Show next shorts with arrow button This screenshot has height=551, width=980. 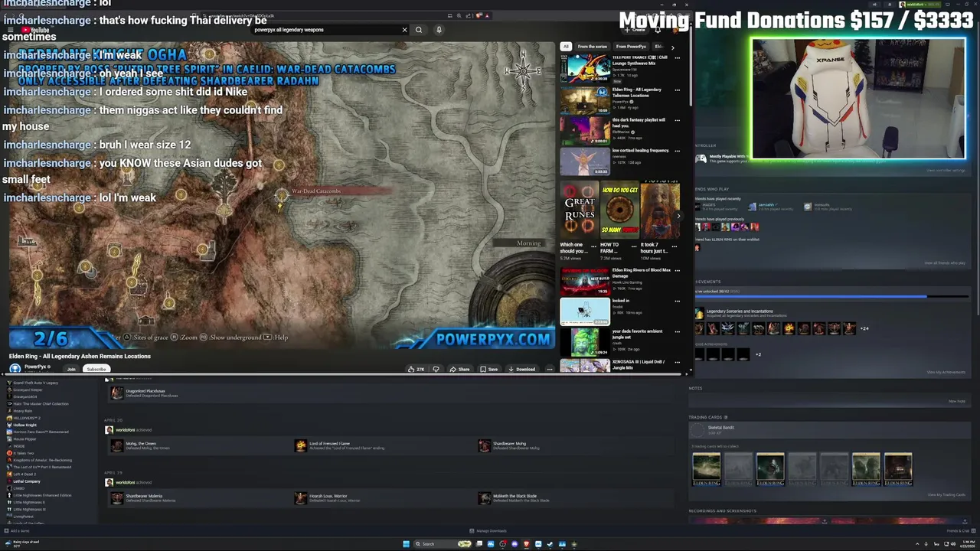678,216
